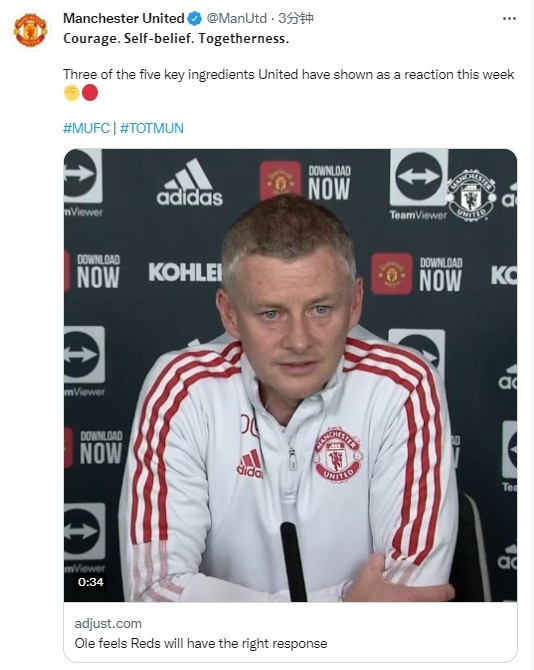The width and height of the screenshot is (534, 670).
Task: Click the raised fist emoji
Action: pyautogui.click(x=72, y=93)
